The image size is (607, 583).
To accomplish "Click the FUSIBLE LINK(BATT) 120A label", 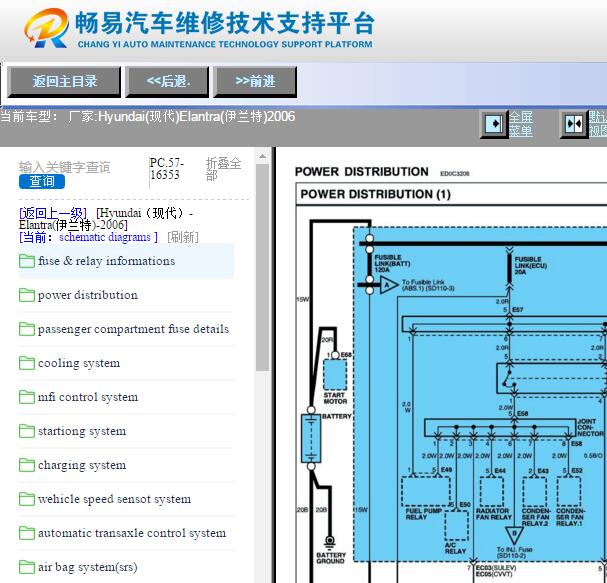I will coord(392,263).
